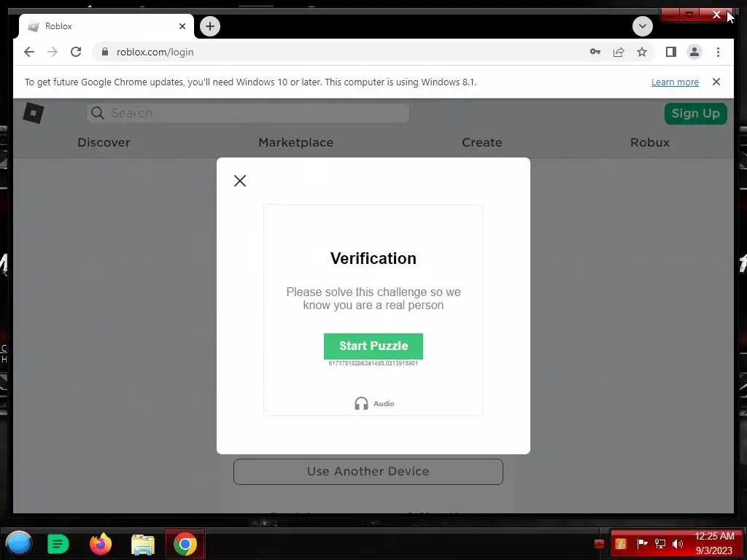Click the share page icon in address bar

(x=619, y=52)
